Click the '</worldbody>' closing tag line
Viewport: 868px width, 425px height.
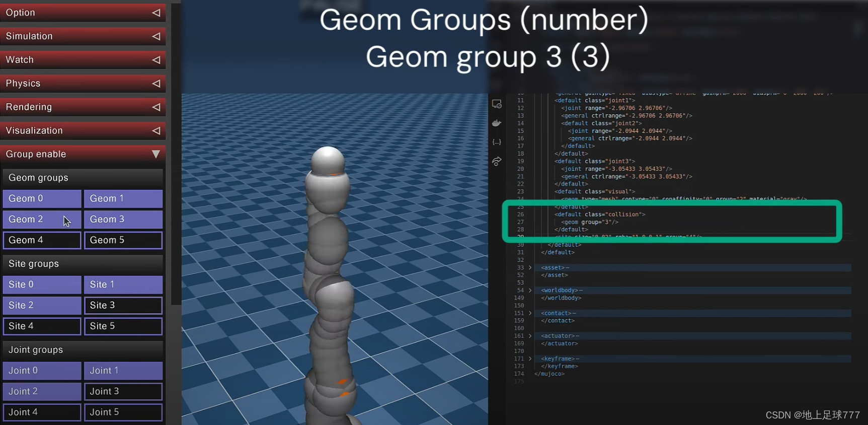(x=561, y=298)
